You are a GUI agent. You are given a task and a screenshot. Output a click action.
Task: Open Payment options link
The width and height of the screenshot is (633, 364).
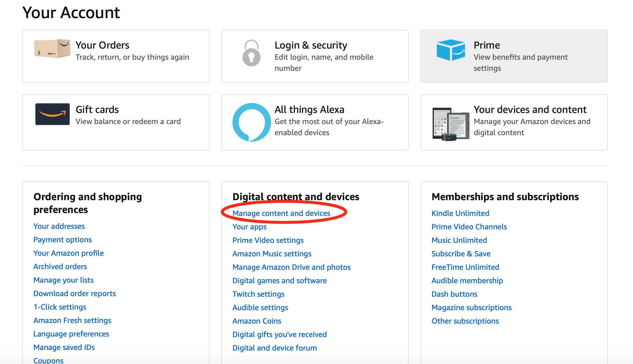coord(62,240)
